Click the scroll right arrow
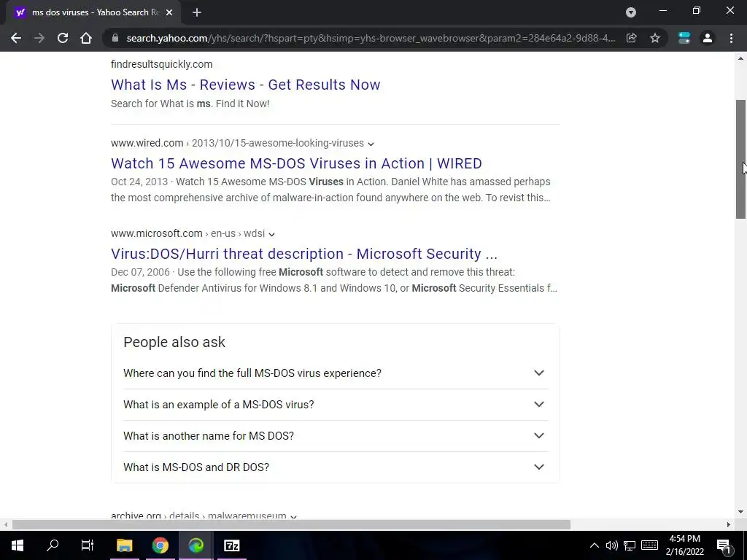This screenshot has height=560, width=747. [729, 525]
